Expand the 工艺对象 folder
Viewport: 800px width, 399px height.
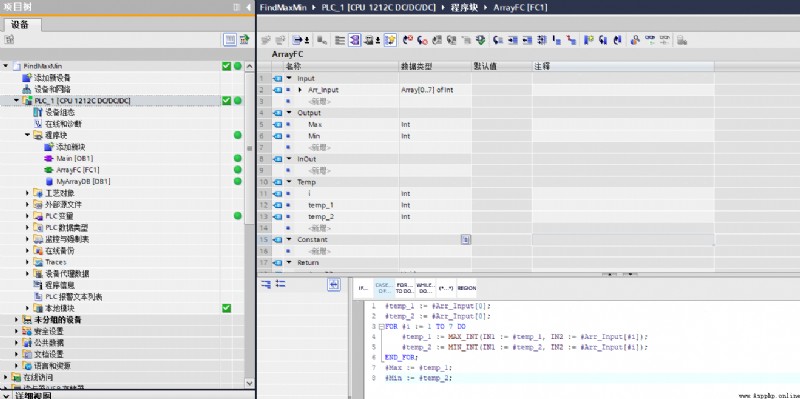28,193
